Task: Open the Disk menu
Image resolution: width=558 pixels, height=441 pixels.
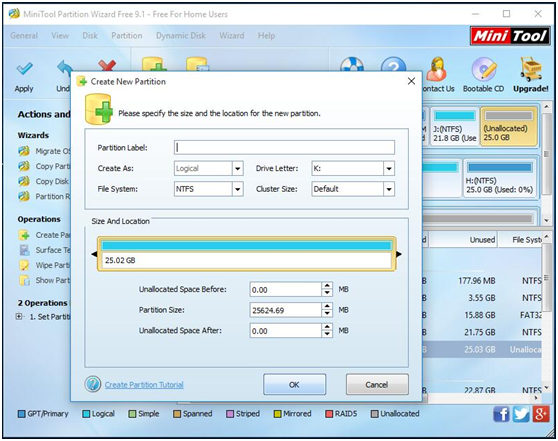Action: (x=90, y=36)
